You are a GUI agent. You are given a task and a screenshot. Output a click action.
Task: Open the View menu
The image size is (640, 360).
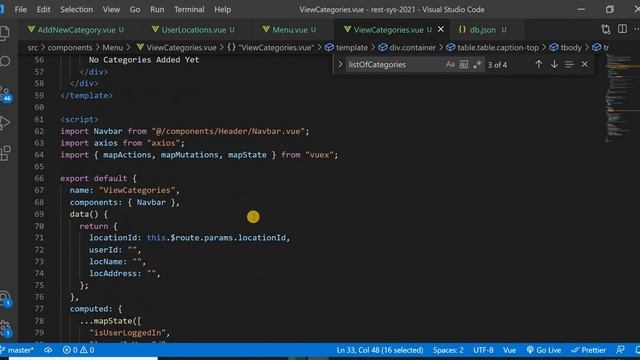(111, 9)
